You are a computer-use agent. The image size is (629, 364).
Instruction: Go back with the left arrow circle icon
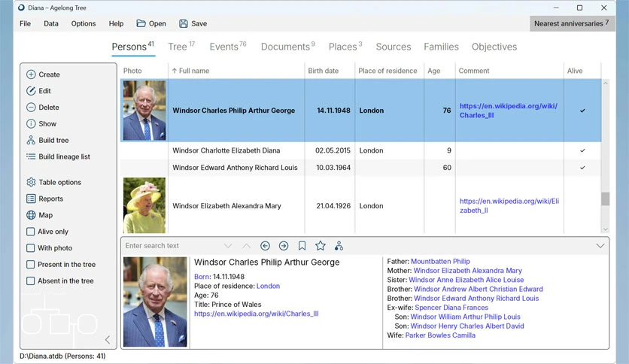click(265, 246)
